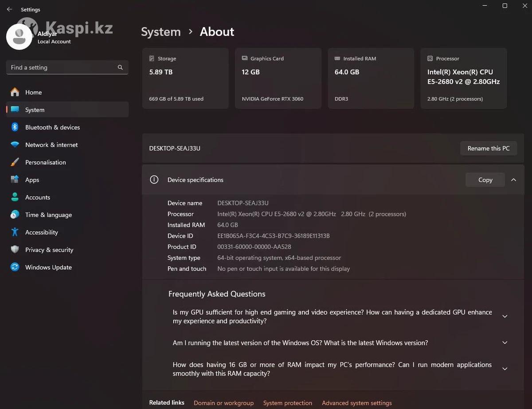Click the Accessibility figure icon
532x409 pixels.
(15, 232)
